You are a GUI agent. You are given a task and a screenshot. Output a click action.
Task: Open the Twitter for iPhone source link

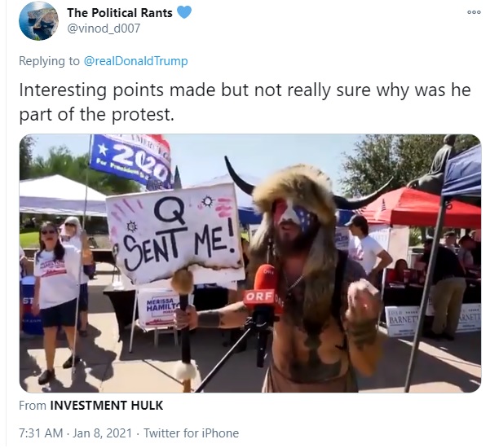tap(191, 433)
